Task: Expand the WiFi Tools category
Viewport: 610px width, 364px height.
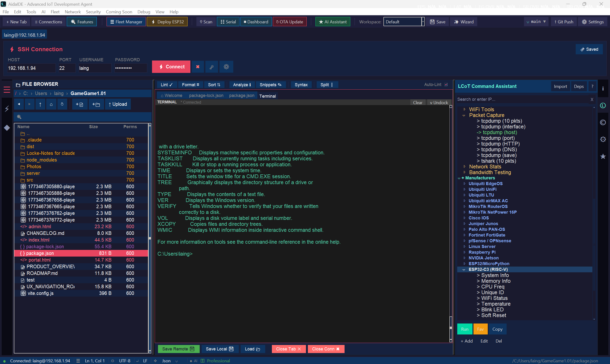Action: (464, 109)
